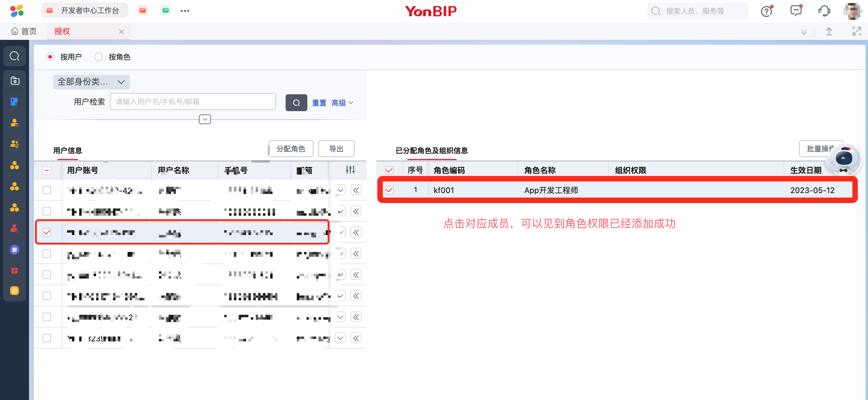Open the help question mark icon
Screen dimensions: 868x400
(766, 11)
